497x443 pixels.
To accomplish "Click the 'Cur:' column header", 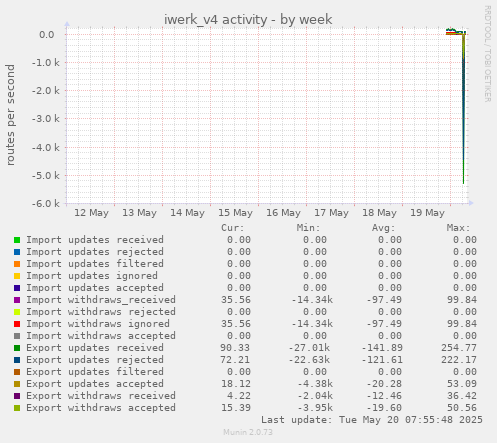I will [x=233, y=228].
